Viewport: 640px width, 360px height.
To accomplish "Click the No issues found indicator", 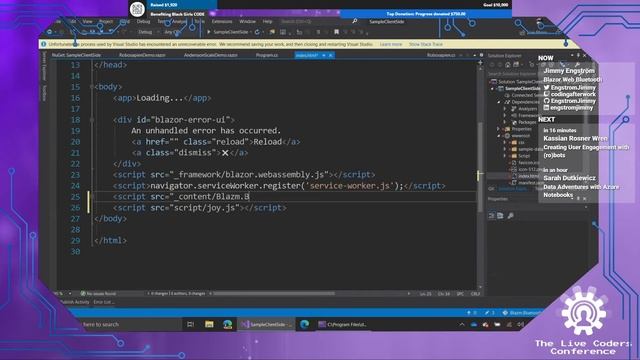I will pos(98,293).
